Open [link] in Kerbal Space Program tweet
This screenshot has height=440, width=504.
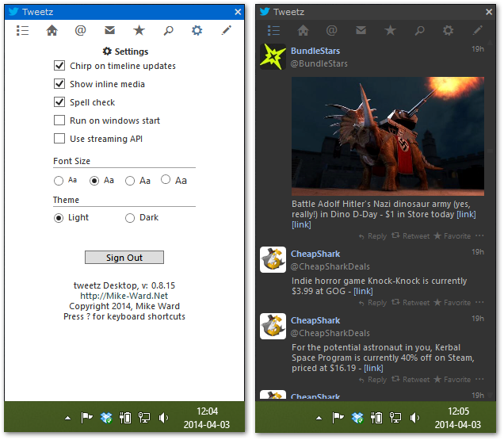point(373,368)
